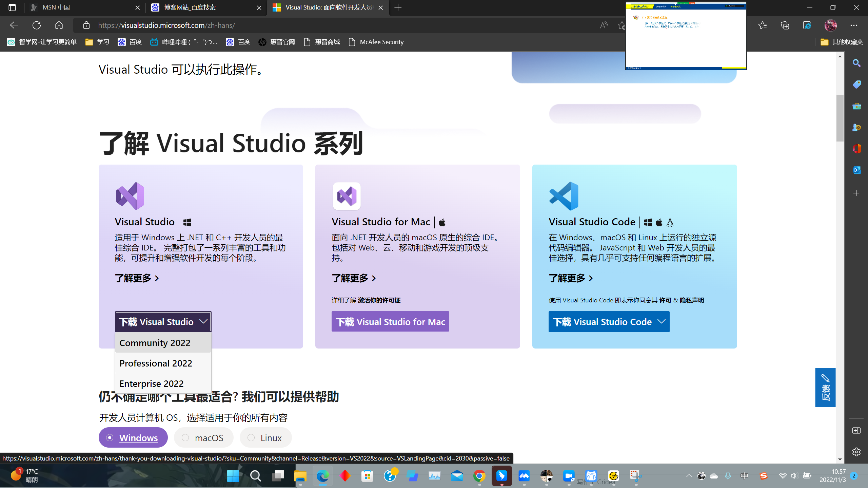Click Windows Start button in taskbar
This screenshot has width=868, height=488.
[233, 476]
